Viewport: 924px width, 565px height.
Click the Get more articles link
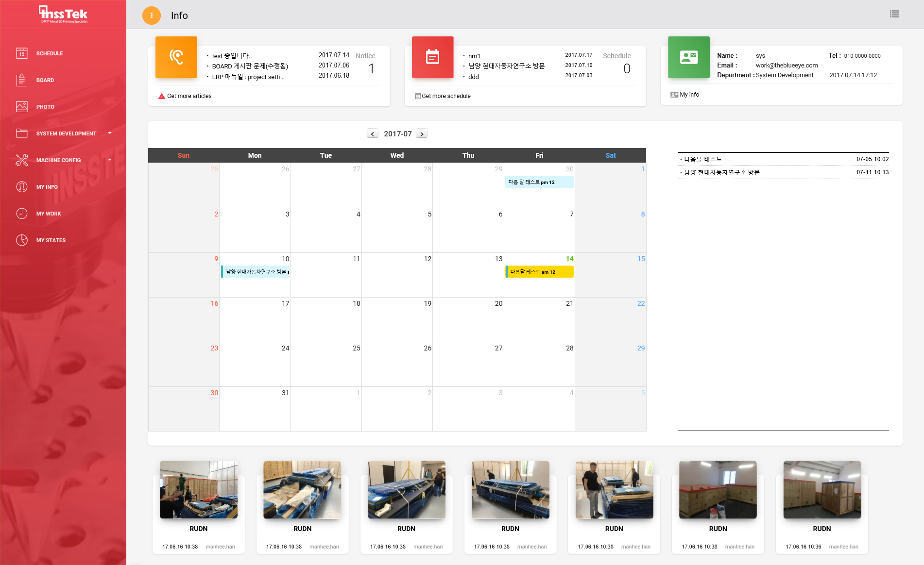tap(189, 96)
